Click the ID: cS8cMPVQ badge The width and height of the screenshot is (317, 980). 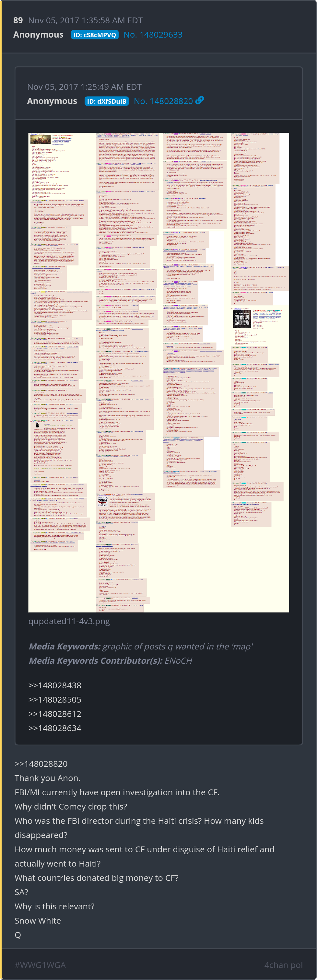tap(95, 35)
